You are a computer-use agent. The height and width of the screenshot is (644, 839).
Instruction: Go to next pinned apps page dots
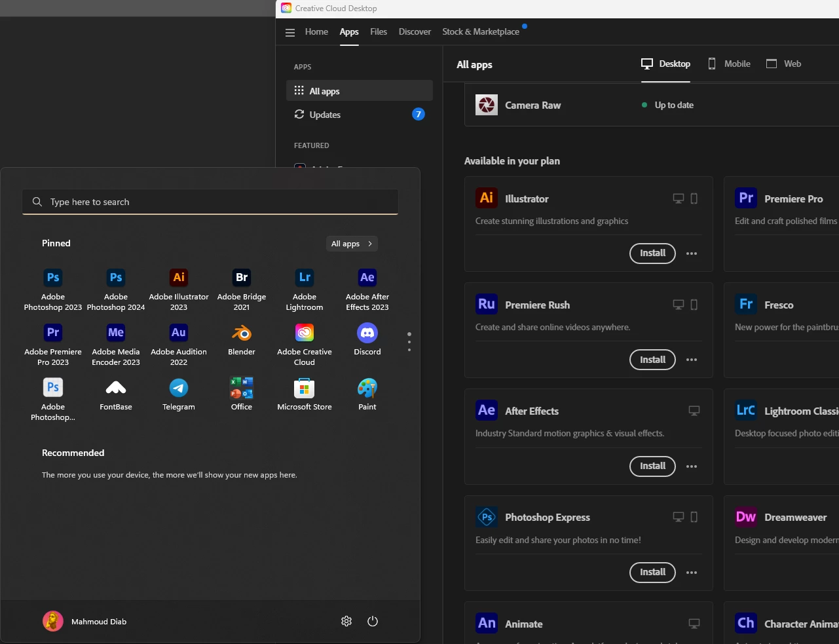pyautogui.click(x=409, y=342)
